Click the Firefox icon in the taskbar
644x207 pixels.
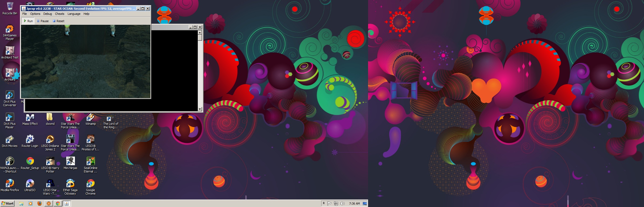coord(40,203)
